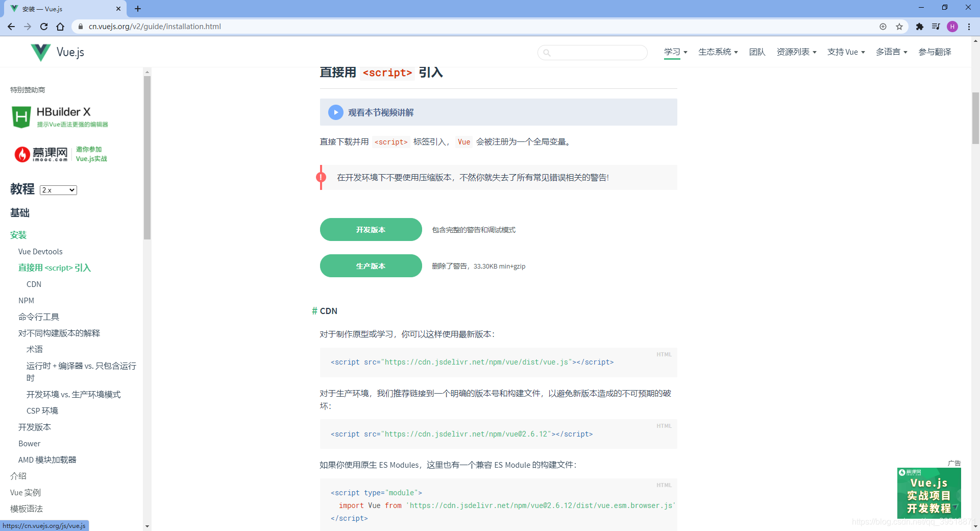Close the Vue.js installation tab
980x531 pixels.
coord(118,9)
